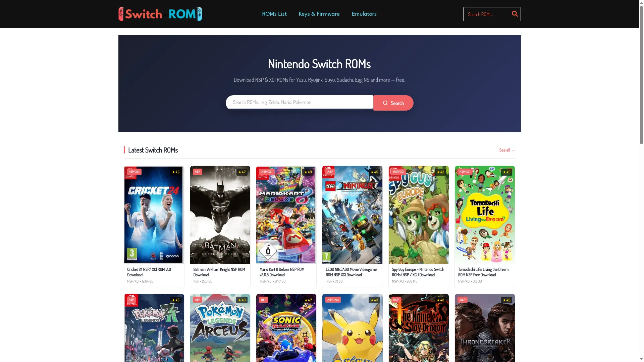
Task: Click the 4.8 rating on Nameless Slay Dragon
Action: (x=440, y=300)
